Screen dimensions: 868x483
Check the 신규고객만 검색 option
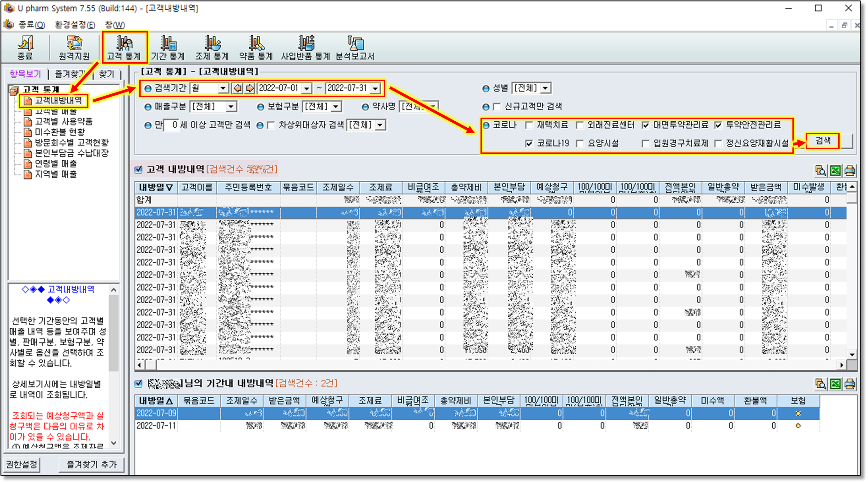point(497,107)
